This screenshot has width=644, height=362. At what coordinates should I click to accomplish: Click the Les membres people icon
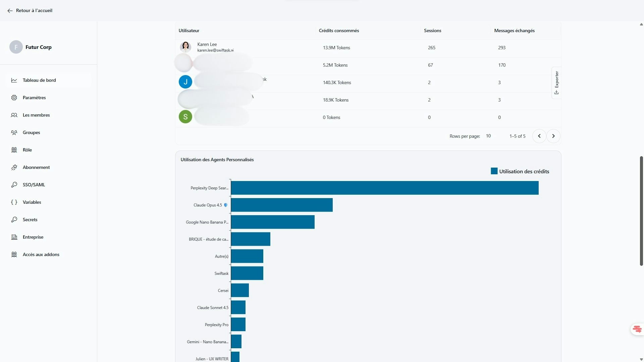click(14, 115)
